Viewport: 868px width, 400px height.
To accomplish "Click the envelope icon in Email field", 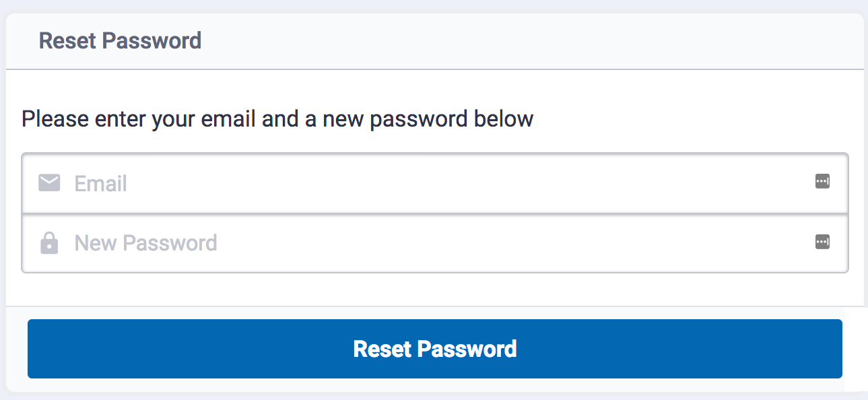I will click(x=49, y=182).
